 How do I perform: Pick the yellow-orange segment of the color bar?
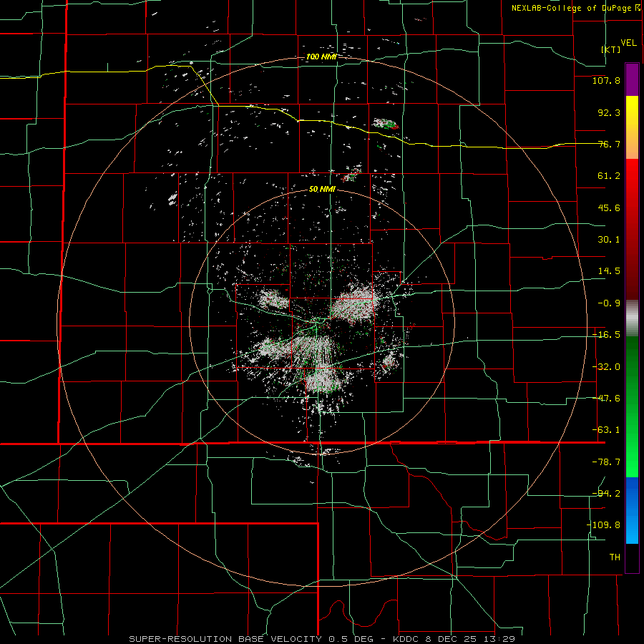632,127
